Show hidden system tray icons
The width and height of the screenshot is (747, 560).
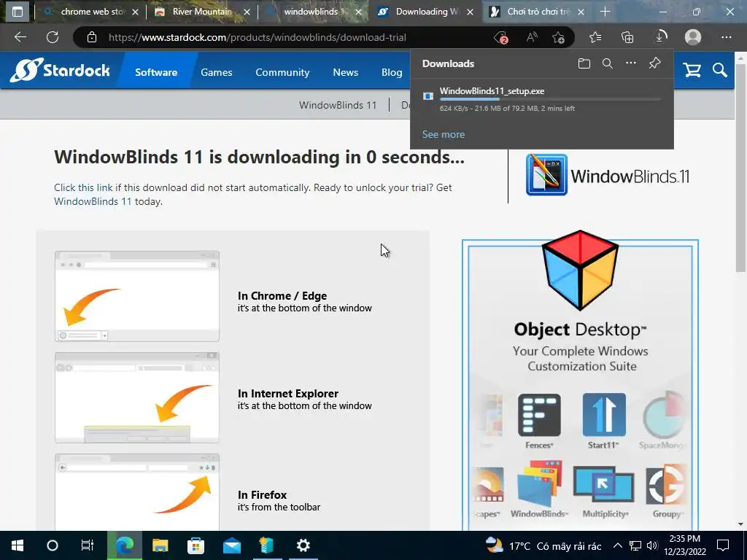(x=617, y=545)
